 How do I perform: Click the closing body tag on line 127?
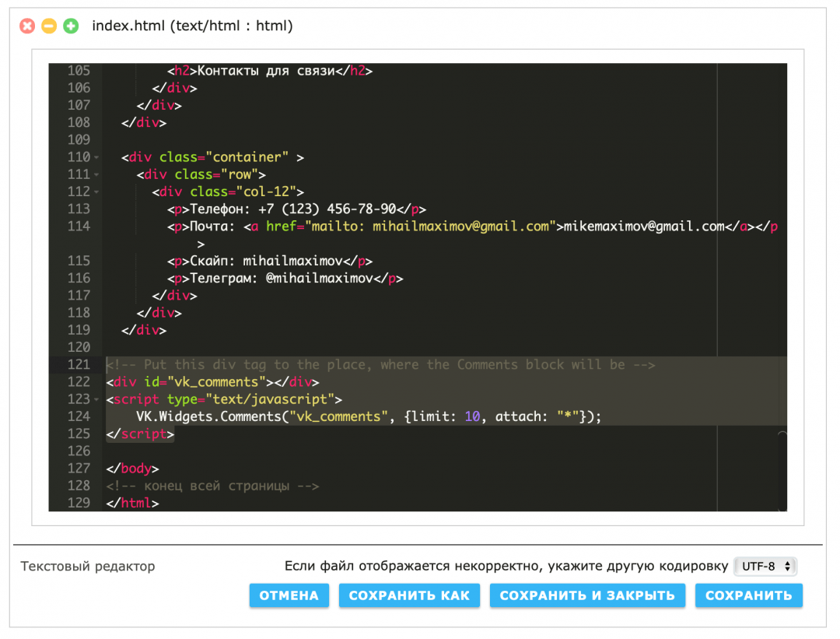pos(132,469)
